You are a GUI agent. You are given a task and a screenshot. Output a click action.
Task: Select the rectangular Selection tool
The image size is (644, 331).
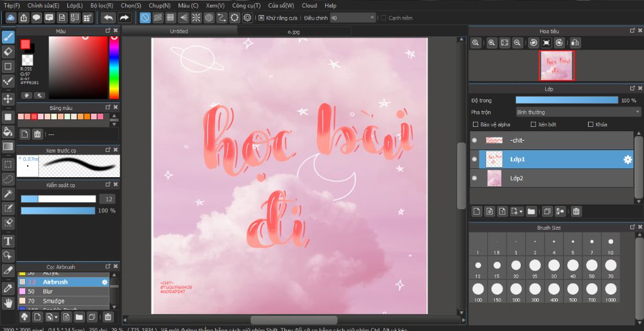coord(8,165)
